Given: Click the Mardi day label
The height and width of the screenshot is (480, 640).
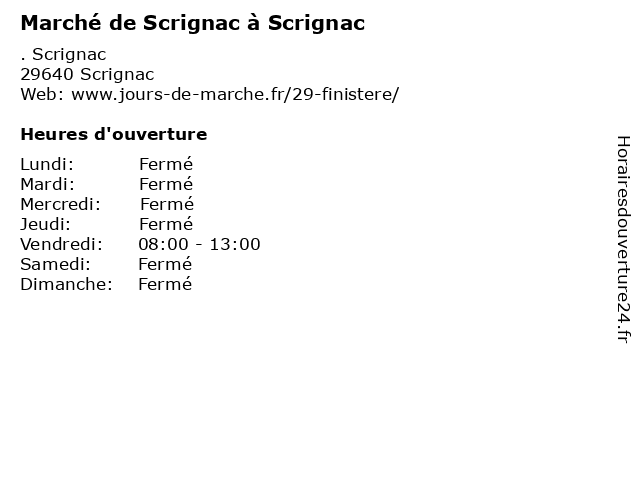Looking at the screenshot, I should [47, 184].
